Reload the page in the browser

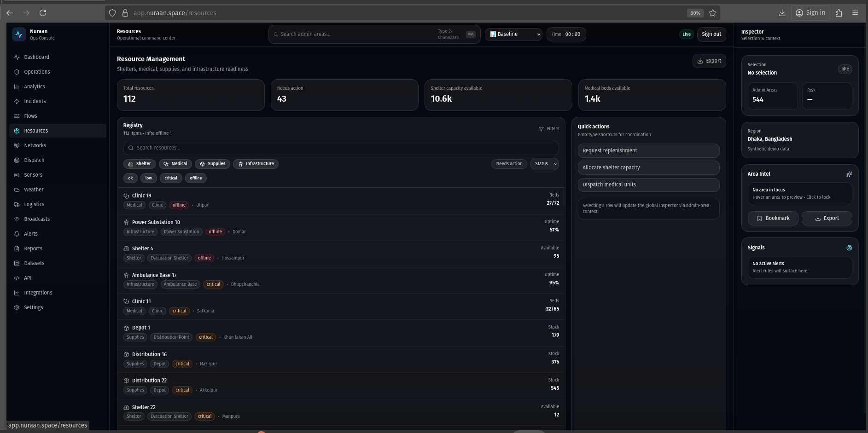coord(43,13)
